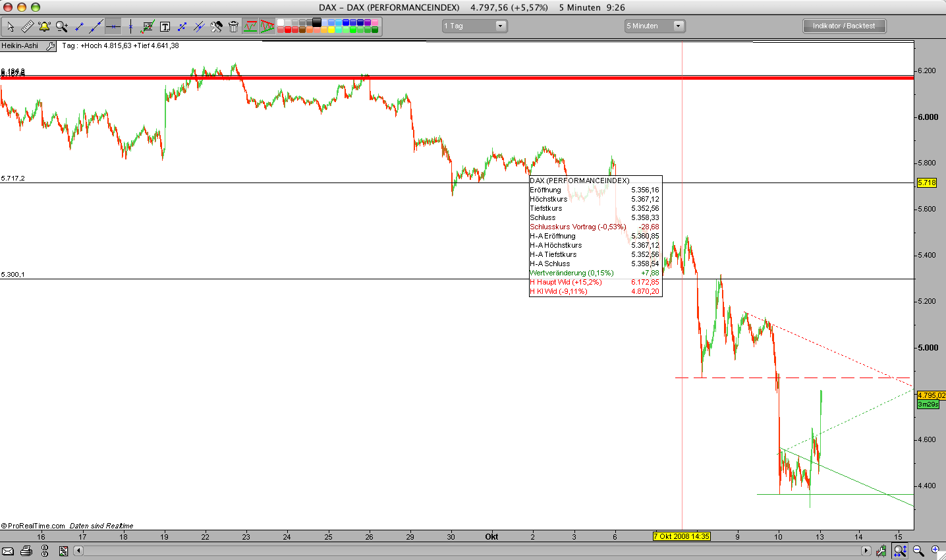Click the printer icon
The image size is (946, 560).
click(26, 551)
